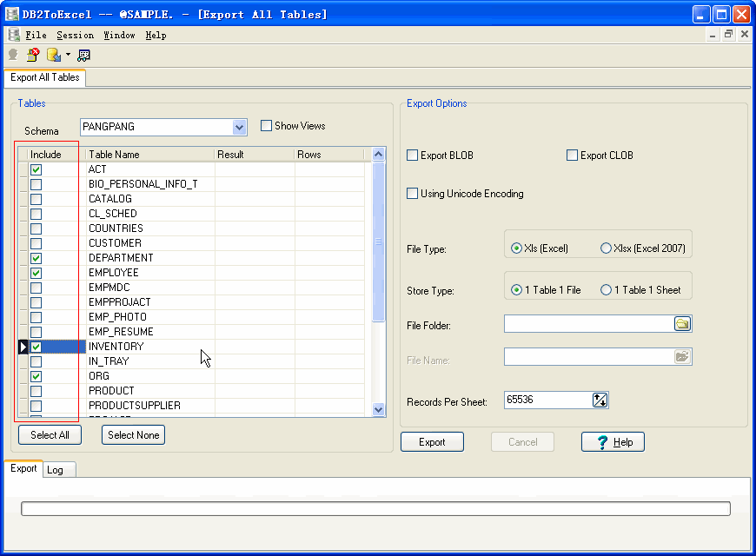This screenshot has height=556, width=756.
Task: Open the Session menu
Action: 76,36
